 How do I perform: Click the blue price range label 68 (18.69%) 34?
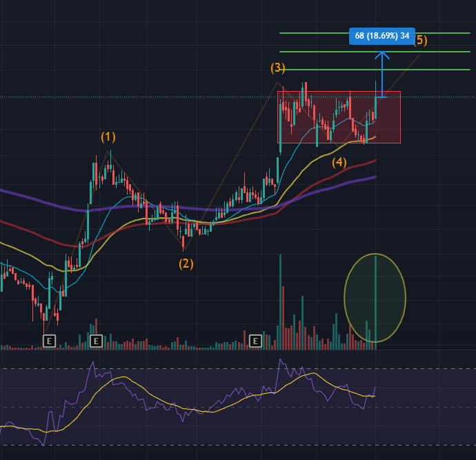pos(382,36)
